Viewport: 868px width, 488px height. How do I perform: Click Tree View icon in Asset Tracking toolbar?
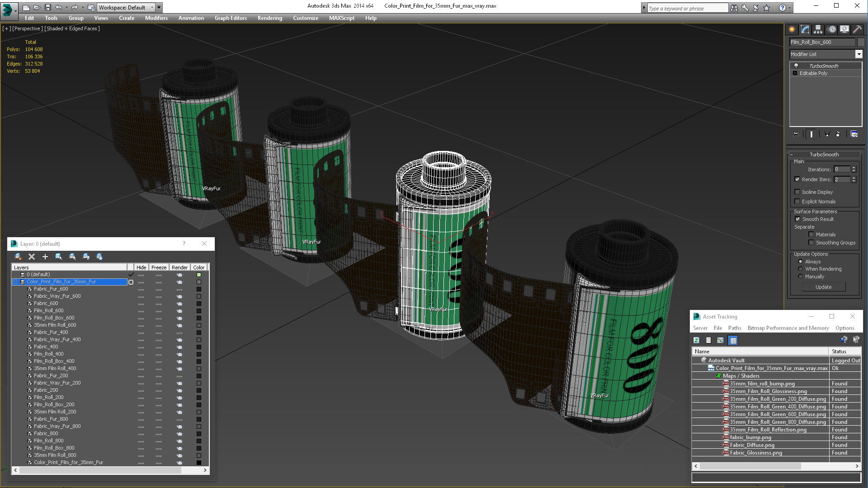click(721, 340)
